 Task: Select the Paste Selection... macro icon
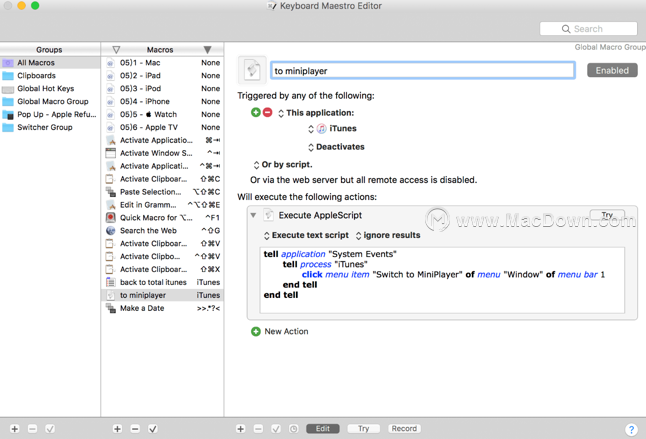[x=110, y=192]
